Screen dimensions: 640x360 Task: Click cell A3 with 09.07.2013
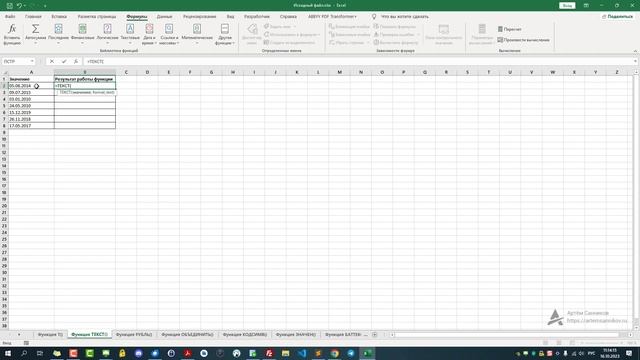tap(31, 92)
